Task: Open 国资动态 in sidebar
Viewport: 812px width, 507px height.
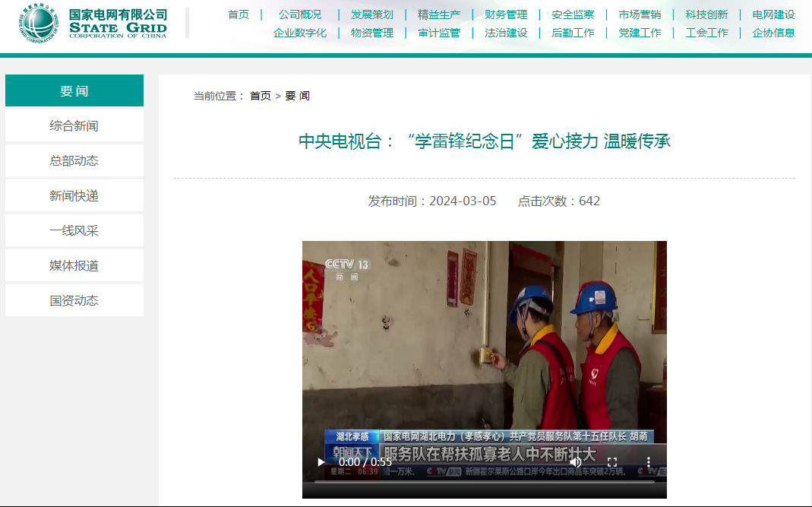Action: tap(74, 301)
